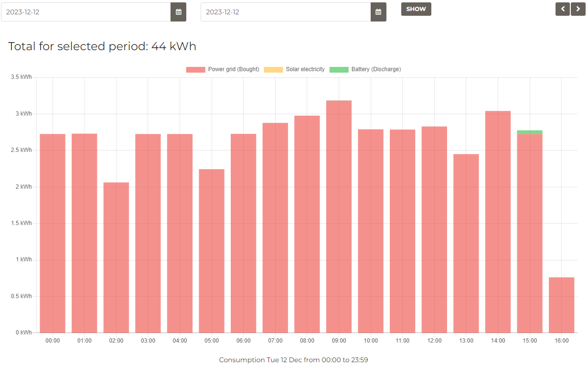Click the 13:00 consumption bar

click(466, 244)
